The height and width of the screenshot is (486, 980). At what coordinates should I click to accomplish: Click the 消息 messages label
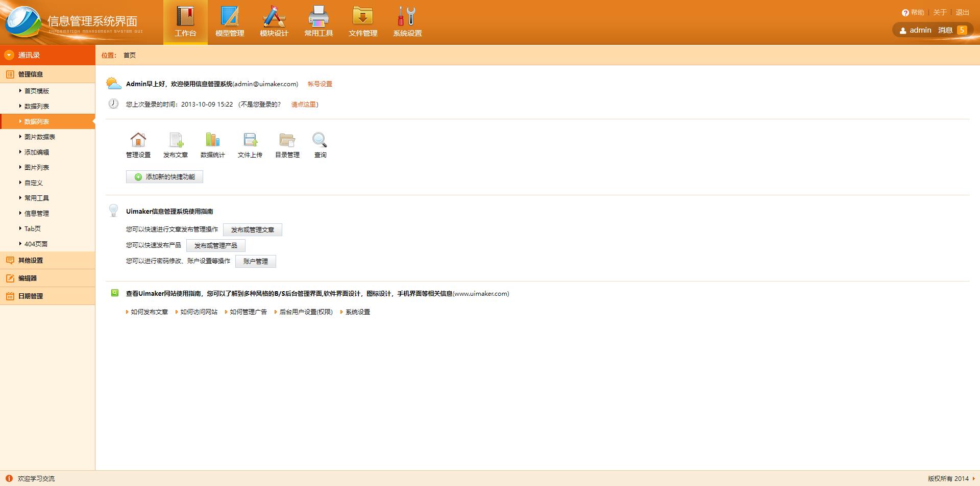pyautogui.click(x=945, y=30)
